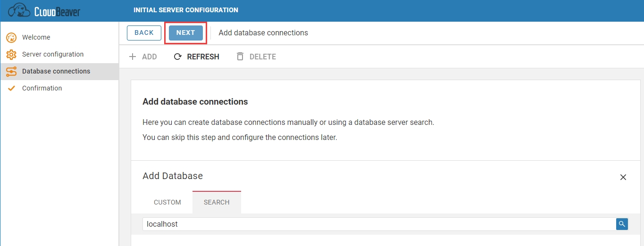Go to the next setup step
The width and height of the screenshot is (644, 246).
click(x=185, y=33)
